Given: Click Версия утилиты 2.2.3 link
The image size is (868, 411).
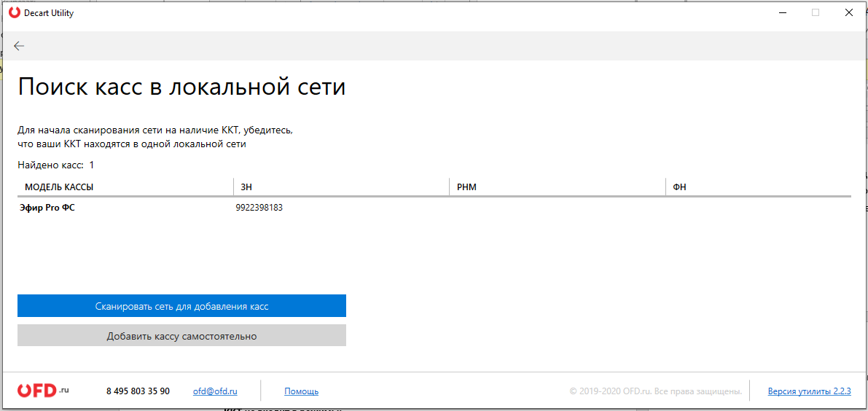Looking at the screenshot, I should click(809, 391).
